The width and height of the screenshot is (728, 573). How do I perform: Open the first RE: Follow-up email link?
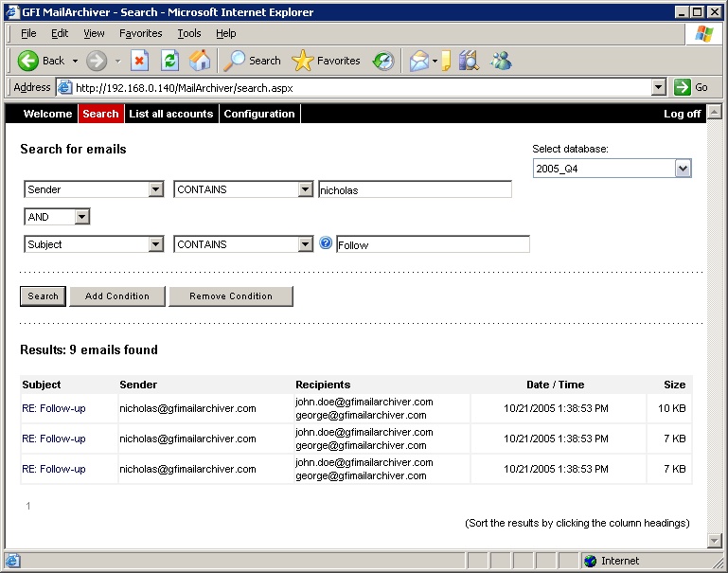click(x=54, y=409)
